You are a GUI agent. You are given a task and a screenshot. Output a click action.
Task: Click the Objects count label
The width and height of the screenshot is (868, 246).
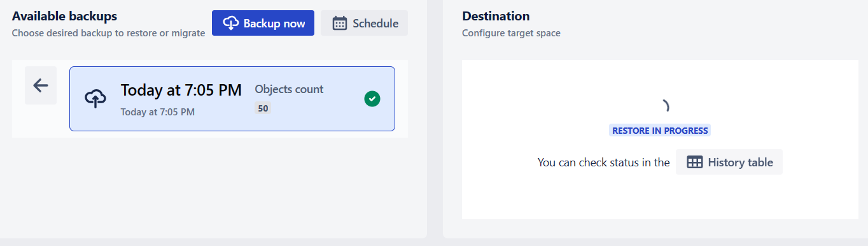[290, 89]
